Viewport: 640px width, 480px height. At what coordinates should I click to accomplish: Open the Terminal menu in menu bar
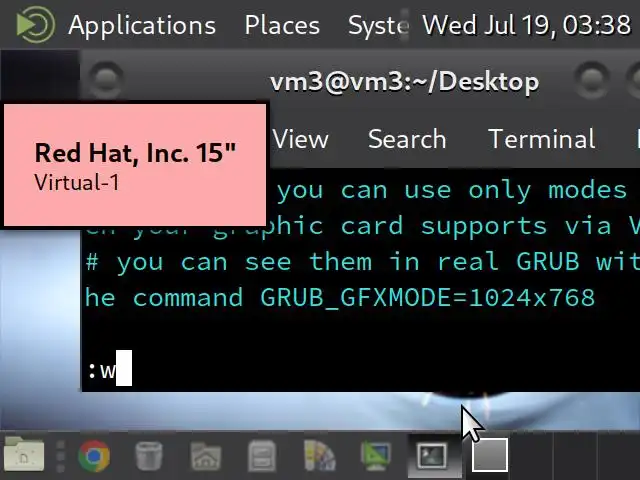pyautogui.click(x=542, y=140)
